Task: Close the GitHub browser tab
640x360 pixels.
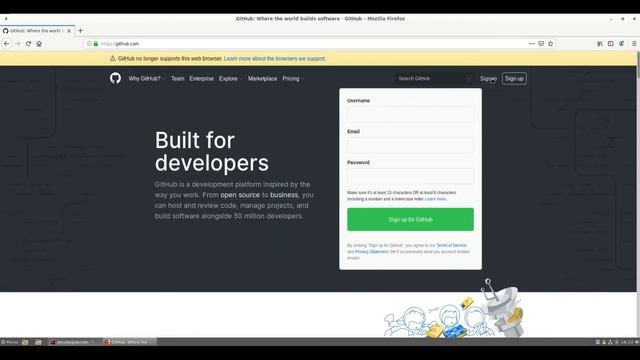Action: pos(69,31)
